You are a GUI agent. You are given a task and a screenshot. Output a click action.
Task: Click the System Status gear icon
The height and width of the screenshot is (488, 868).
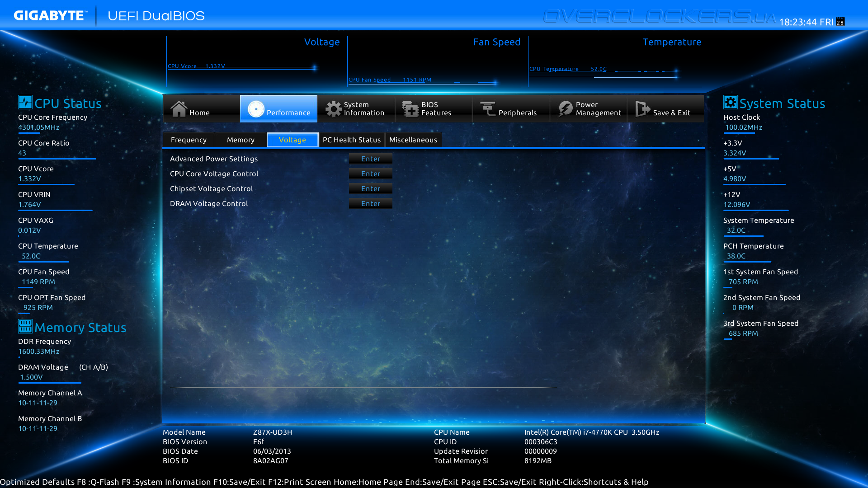pyautogui.click(x=730, y=102)
